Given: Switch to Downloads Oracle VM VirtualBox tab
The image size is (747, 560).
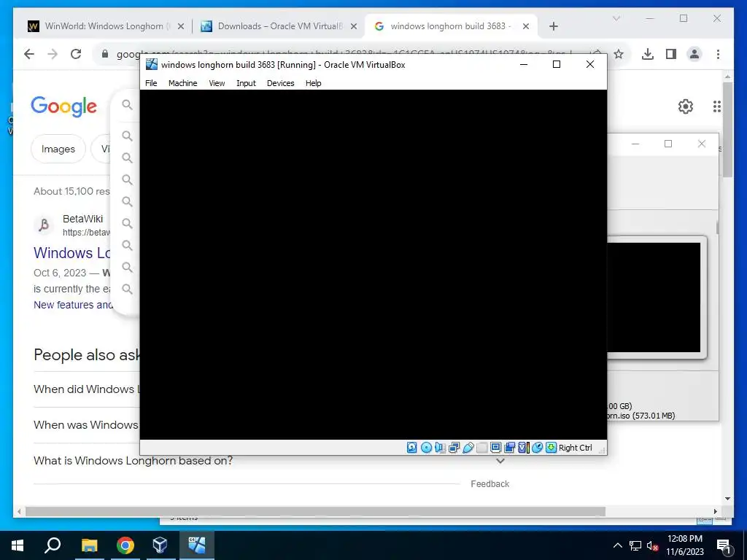Looking at the screenshot, I should (279, 26).
